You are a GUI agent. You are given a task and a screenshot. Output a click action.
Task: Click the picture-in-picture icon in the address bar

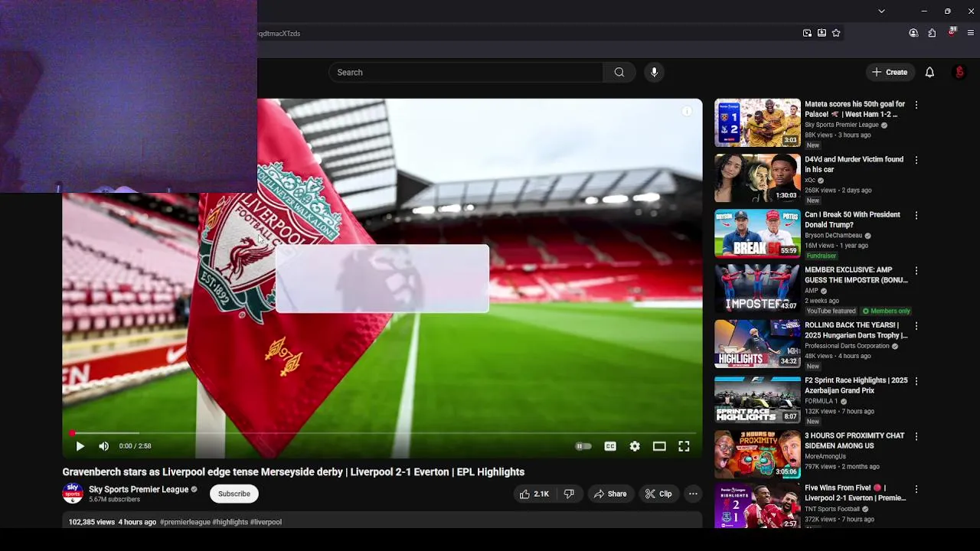pos(807,33)
